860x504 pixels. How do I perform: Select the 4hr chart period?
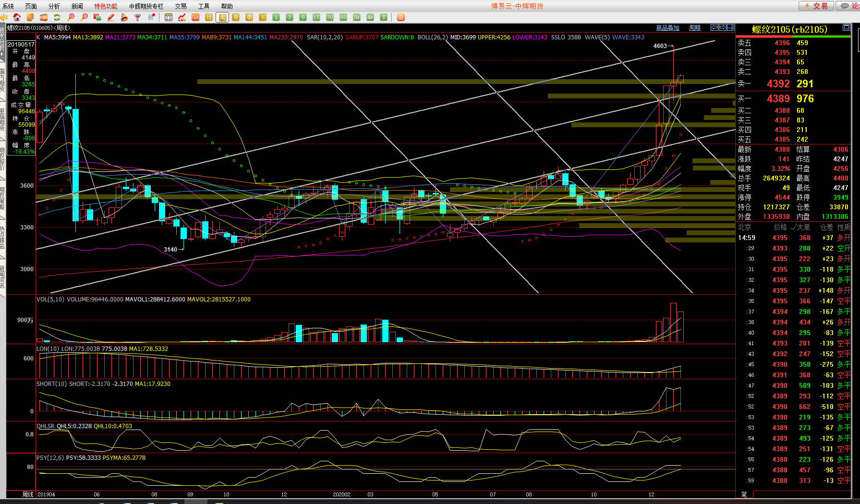tap(370, 17)
